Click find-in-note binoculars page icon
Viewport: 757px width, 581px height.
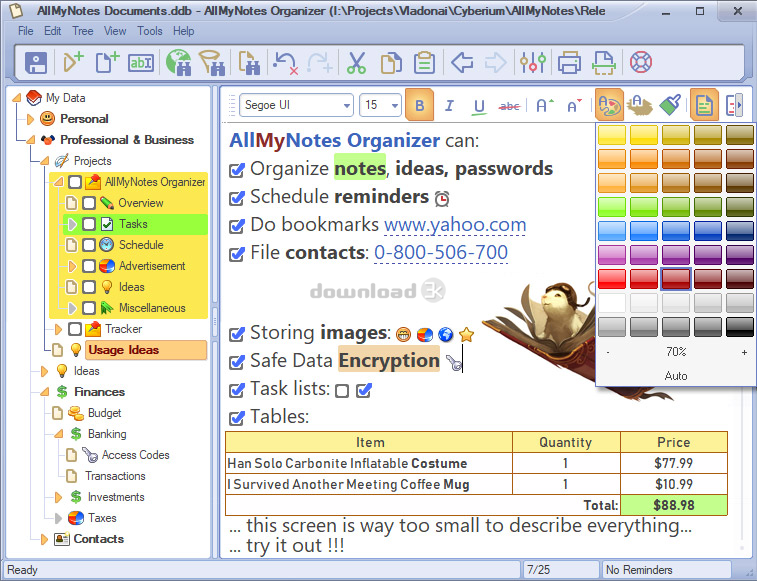coord(249,63)
